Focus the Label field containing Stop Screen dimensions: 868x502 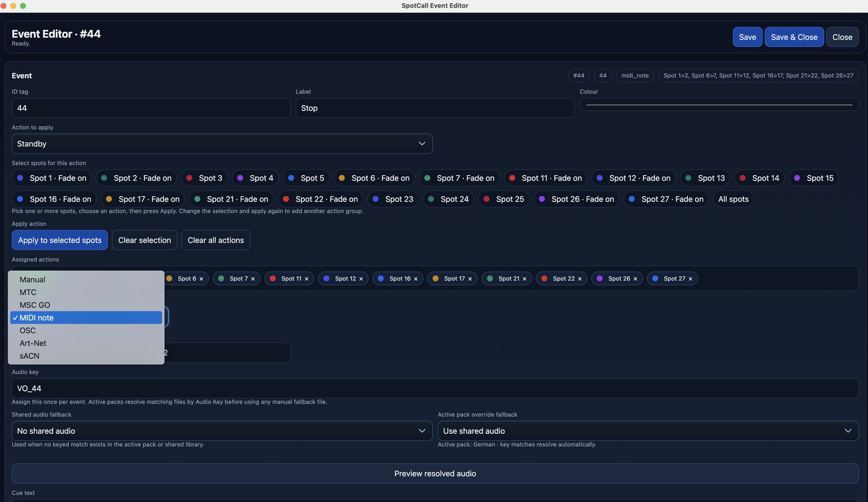435,108
